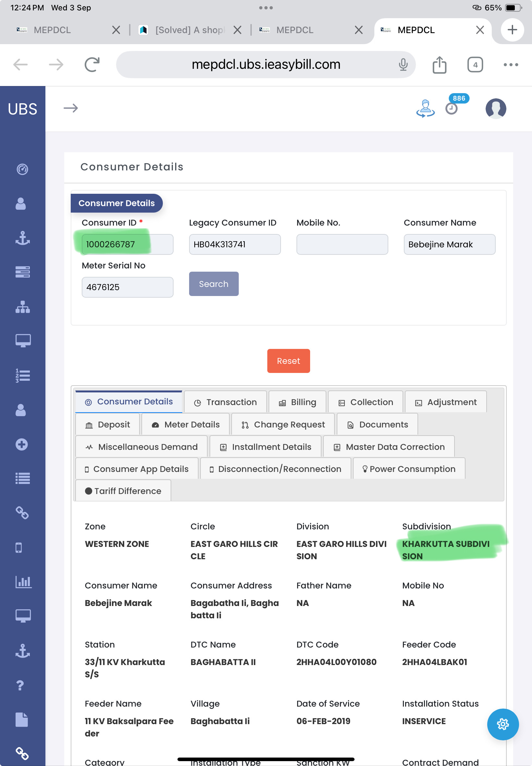Open the tab overview showing 4 tabs
Viewport: 532px width, 766px height.
pyautogui.click(x=475, y=65)
